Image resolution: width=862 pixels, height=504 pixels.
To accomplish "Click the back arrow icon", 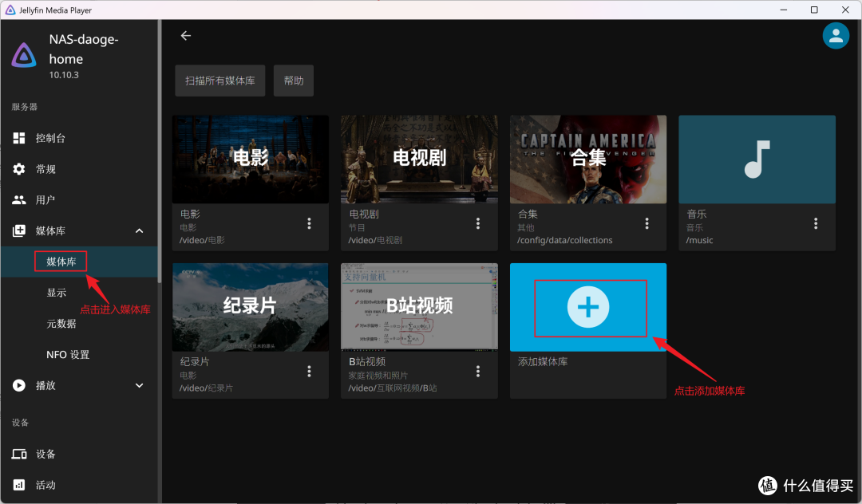I will (x=186, y=36).
